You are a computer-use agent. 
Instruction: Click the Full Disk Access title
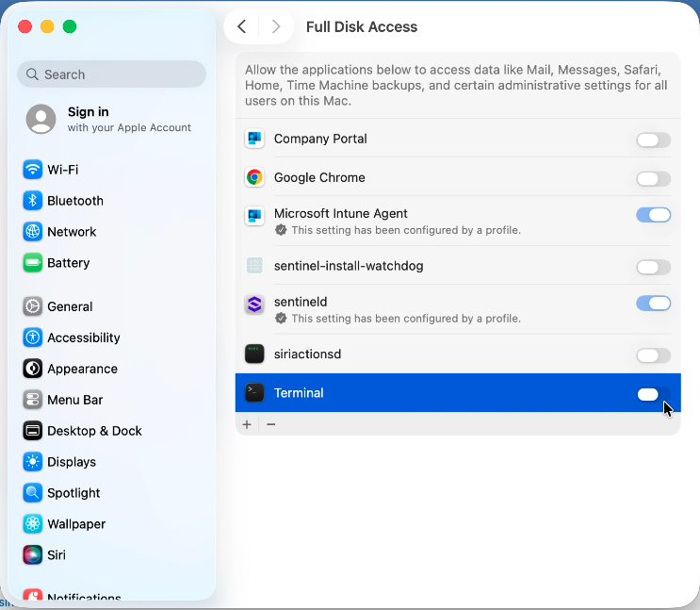coord(362,26)
